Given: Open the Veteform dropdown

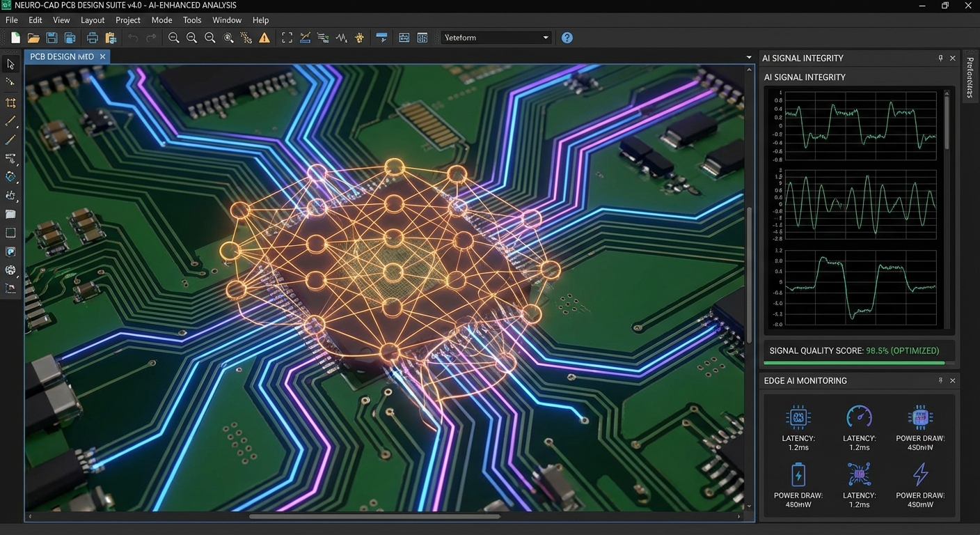Looking at the screenshot, I should (496, 38).
